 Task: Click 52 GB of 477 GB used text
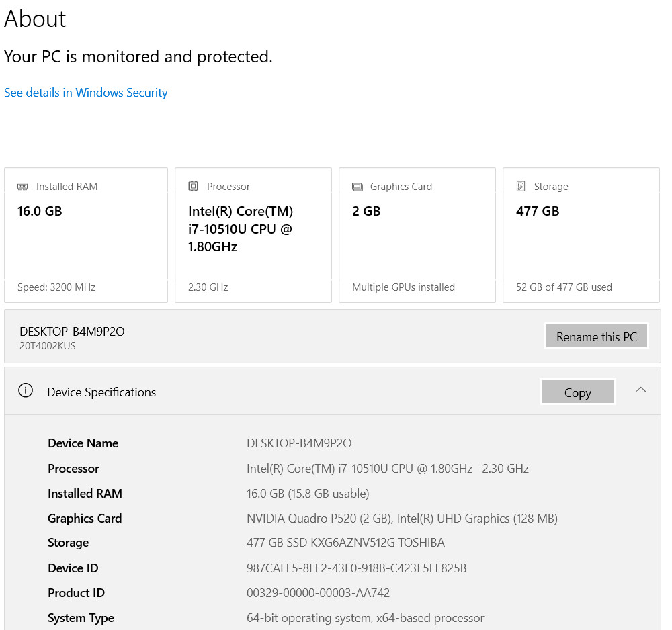pyautogui.click(x=564, y=287)
